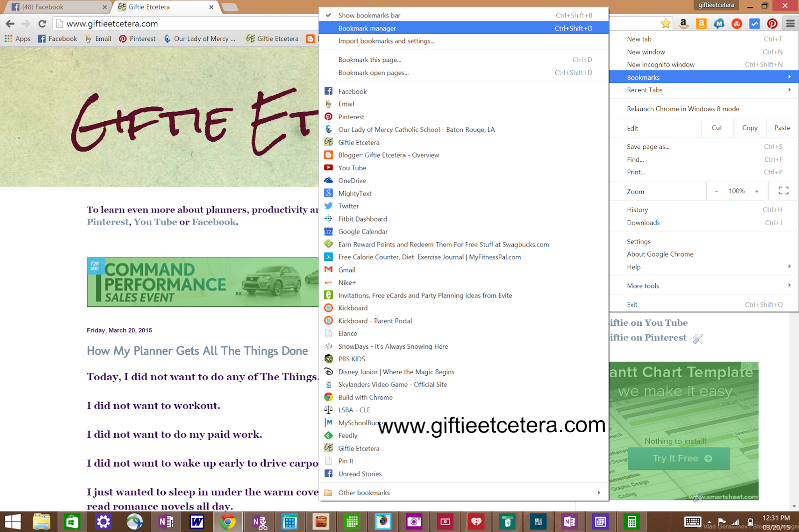Launch Word from the taskbar

pos(197,522)
